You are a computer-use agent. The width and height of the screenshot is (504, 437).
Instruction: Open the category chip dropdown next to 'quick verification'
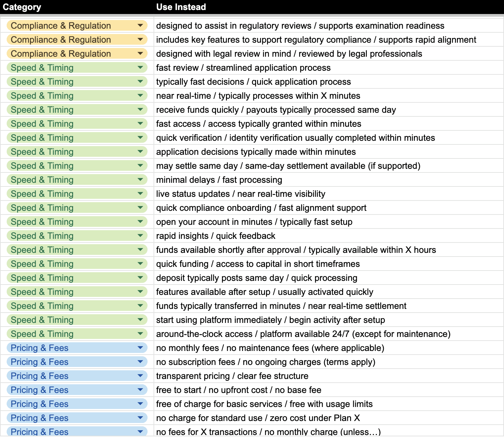click(x=141, y=137)
